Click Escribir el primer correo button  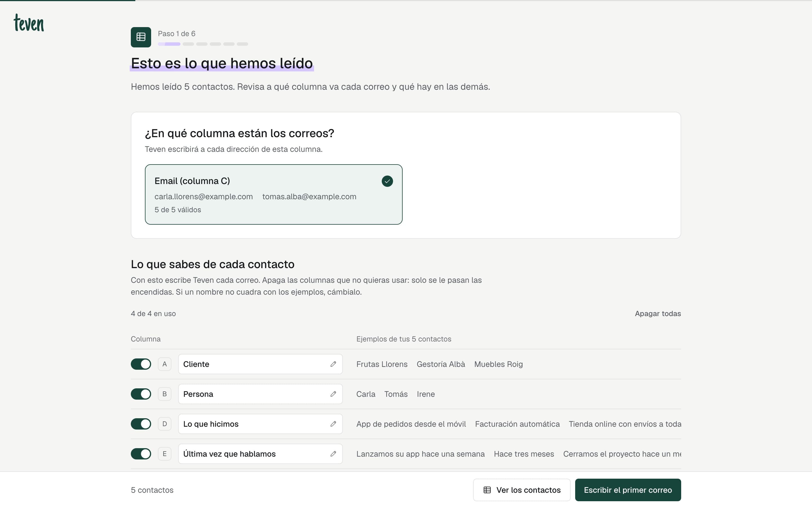pyautogui.click(x=628, y=490)
